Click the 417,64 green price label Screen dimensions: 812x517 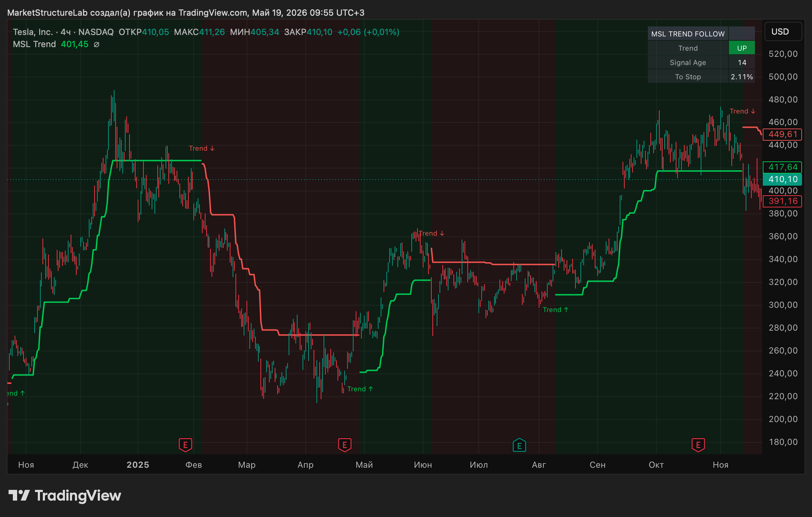(x=782, y=167)
